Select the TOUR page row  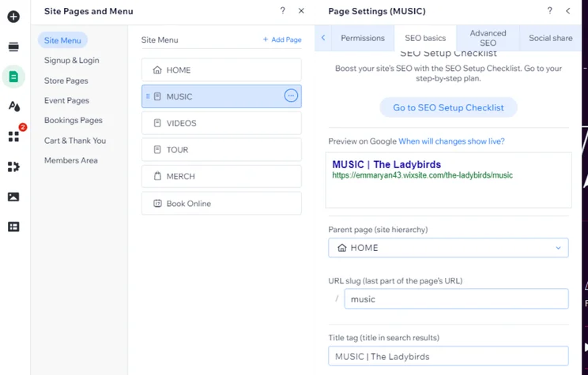tap(221, 149)
